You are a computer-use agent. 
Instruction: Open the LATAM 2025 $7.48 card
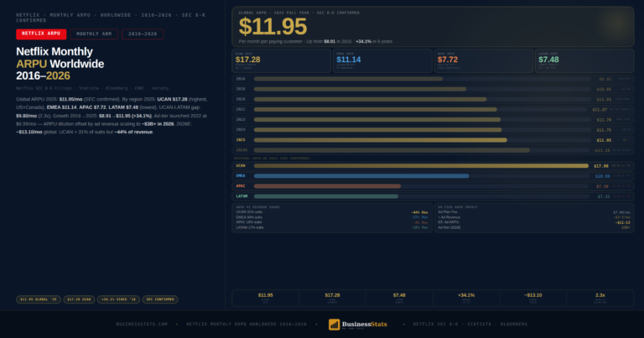(584, 60)
